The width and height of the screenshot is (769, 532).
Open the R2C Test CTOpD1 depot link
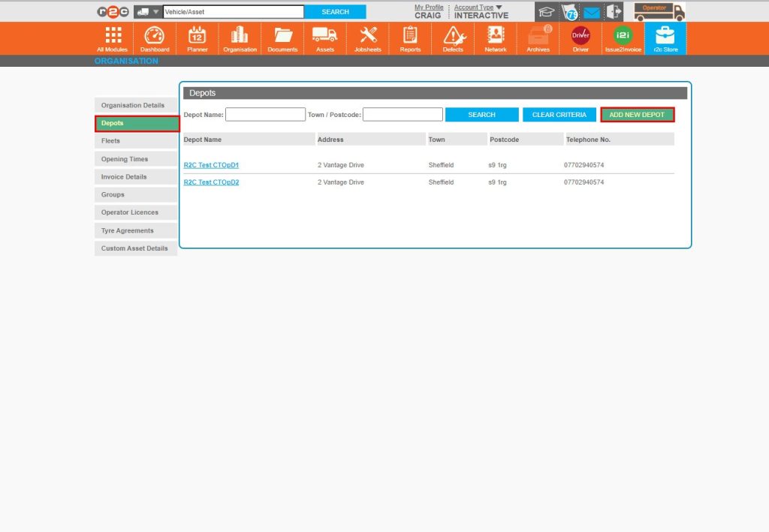coord(211,165)
